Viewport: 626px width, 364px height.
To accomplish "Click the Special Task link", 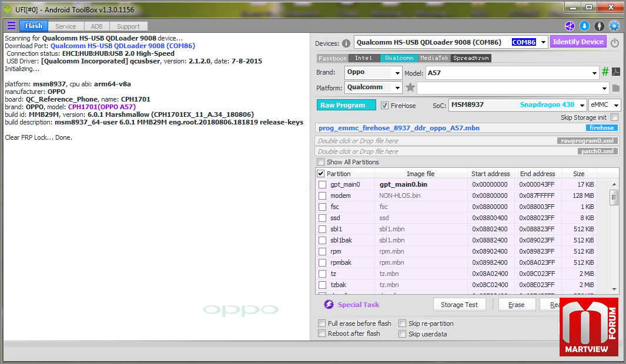I will pos(358,305).
